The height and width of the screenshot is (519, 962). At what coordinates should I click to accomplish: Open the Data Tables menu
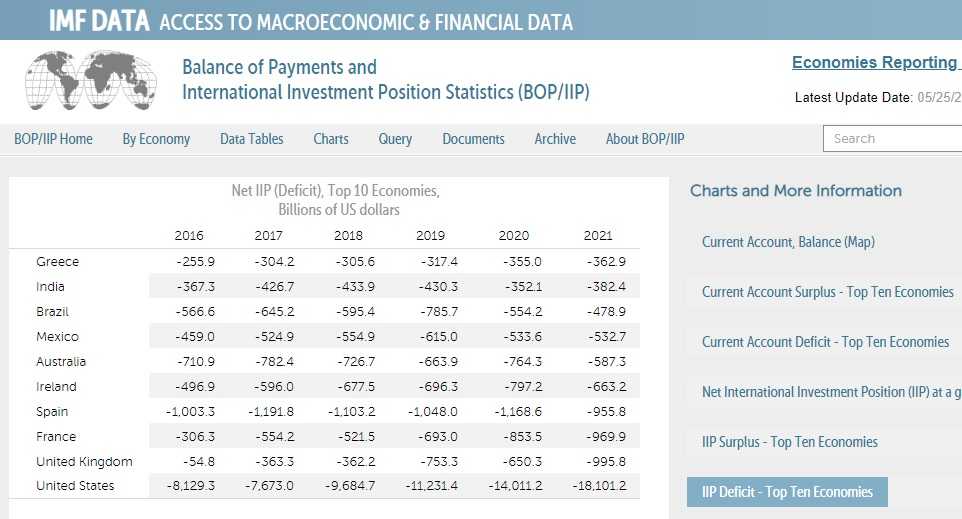point(252,139)
